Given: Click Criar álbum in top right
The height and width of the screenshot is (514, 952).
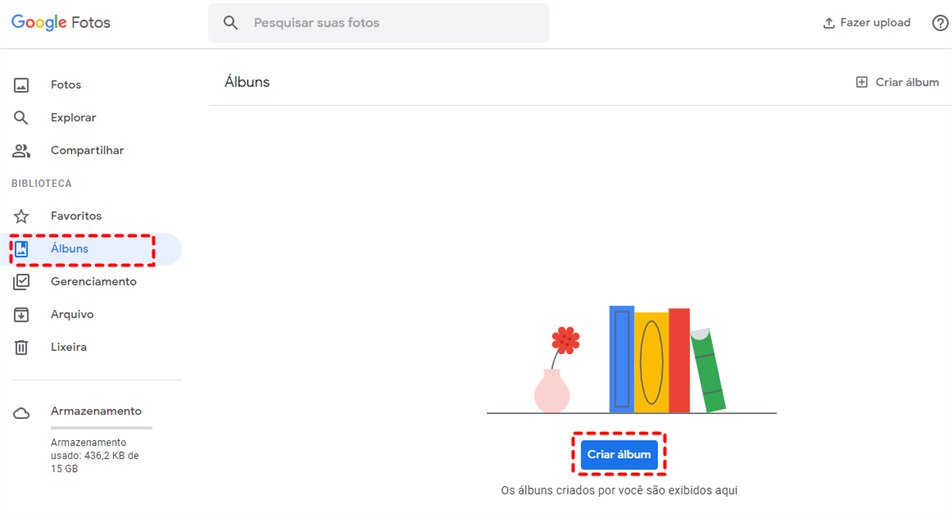Looking at the screenshot, I should click(x=897, y=82).
